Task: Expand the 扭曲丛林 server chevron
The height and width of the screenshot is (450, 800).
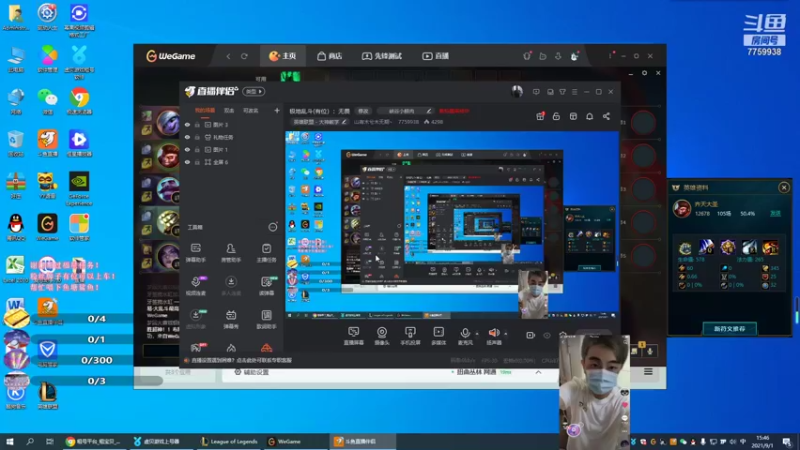Action: (x=538, y=372)
